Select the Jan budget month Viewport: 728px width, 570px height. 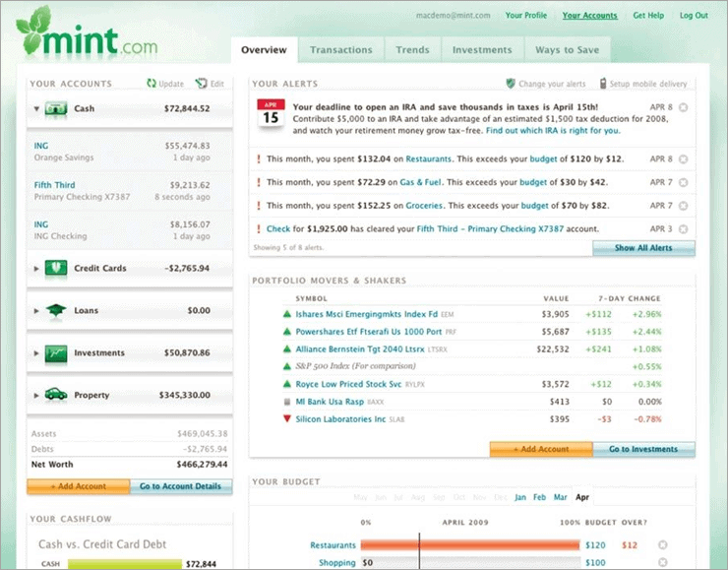[x=520, y=497]
